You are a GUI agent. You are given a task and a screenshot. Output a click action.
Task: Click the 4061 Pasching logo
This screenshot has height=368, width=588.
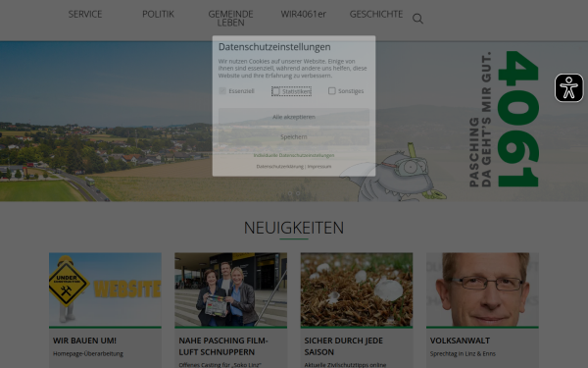[x=504, y=119]
